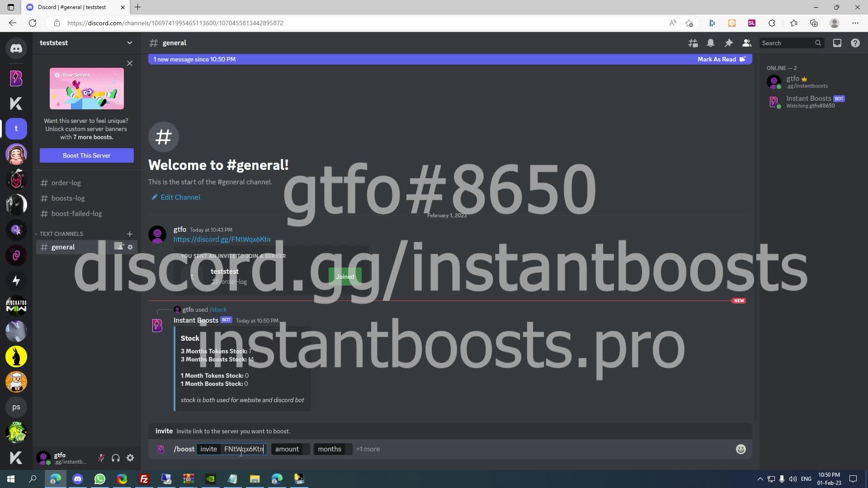Open the Discord home button in server list

pos(16,48)
